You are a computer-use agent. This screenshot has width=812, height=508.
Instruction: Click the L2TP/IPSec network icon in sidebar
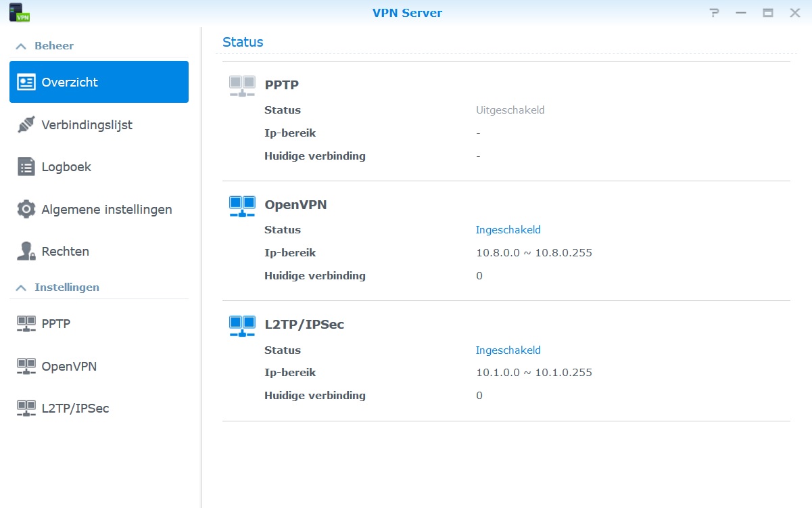pyautogui.click(x=26, y=409)
